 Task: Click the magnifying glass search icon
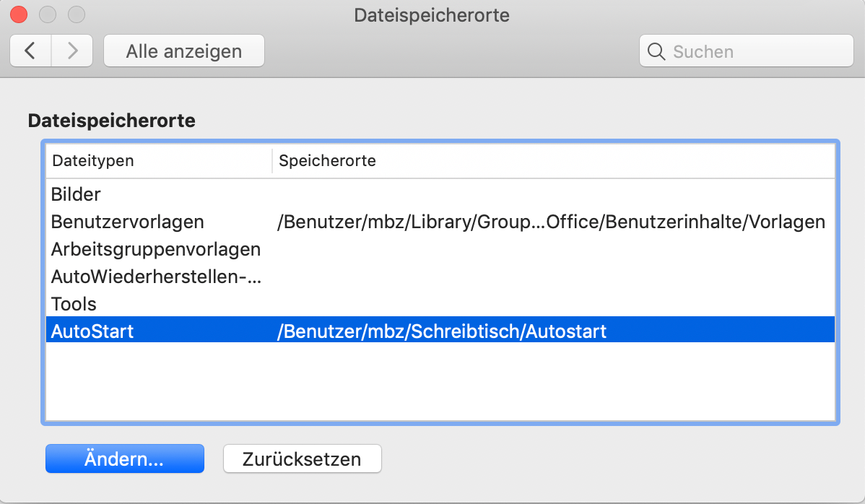click(656, 51)
